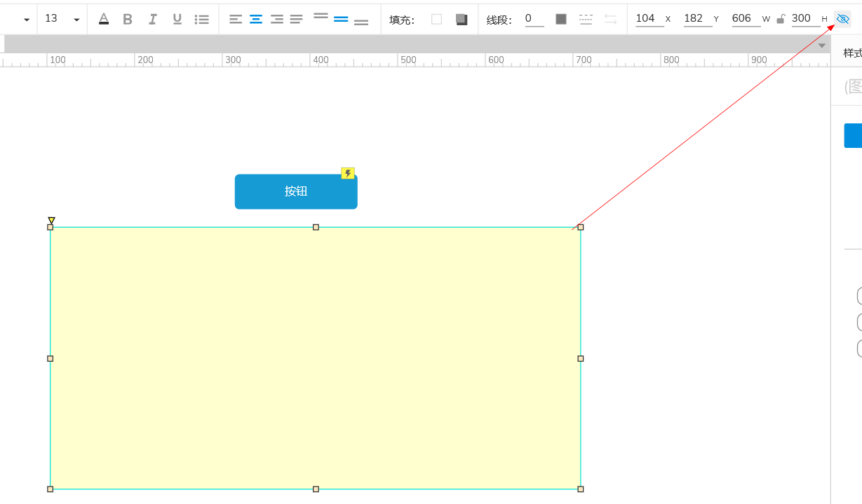Screen dimensions: 862x504
Task: Toggle bulleted list formatting
Action: pos(202,19)
